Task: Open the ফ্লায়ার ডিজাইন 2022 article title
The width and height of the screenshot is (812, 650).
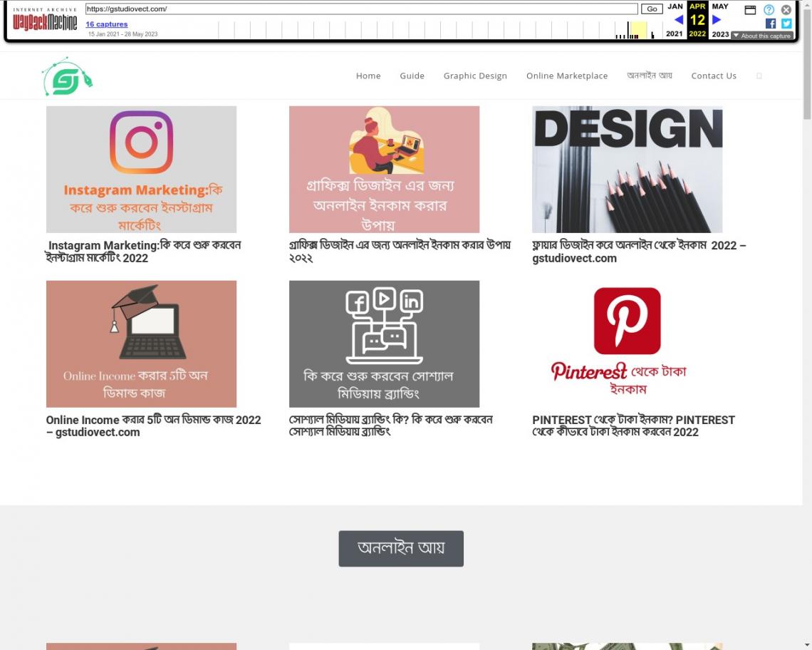Action: pos(639,252)
